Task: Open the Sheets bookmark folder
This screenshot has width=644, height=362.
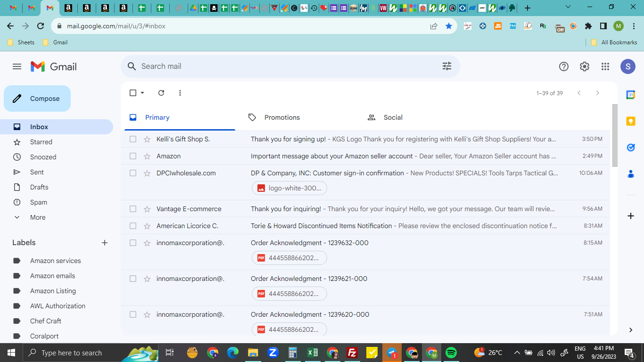Action: [x=21, y=42]
